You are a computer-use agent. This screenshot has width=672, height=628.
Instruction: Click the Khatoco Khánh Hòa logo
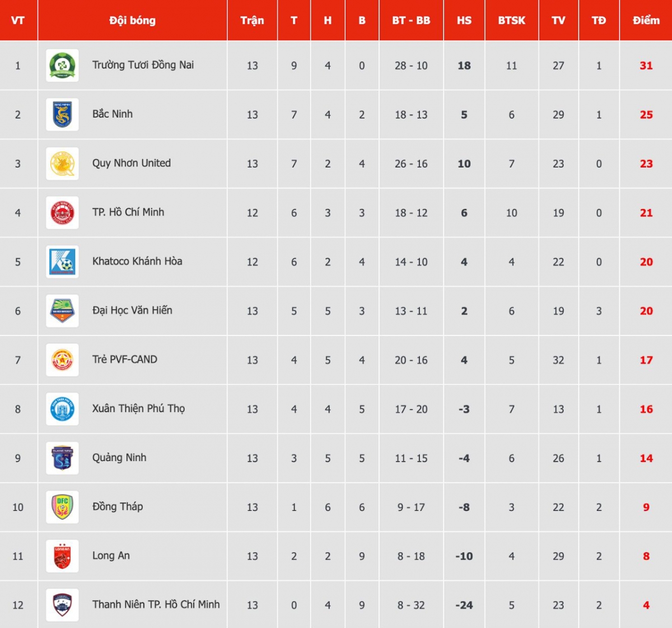tap(62, 262)
